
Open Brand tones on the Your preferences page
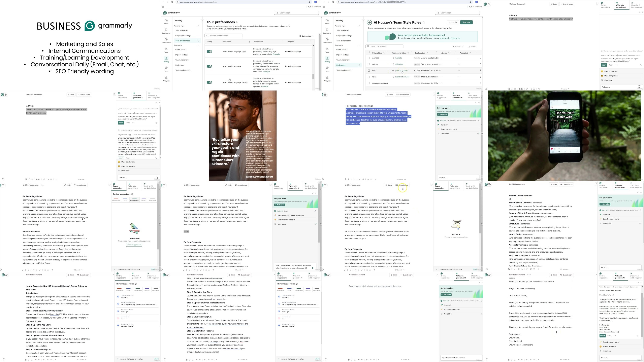180,50
